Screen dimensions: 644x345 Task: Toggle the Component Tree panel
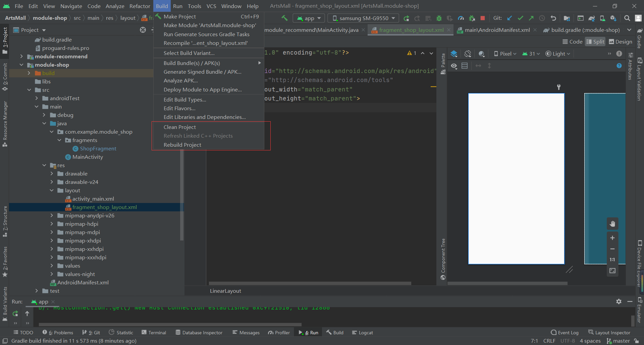click(x=443, y=259)
